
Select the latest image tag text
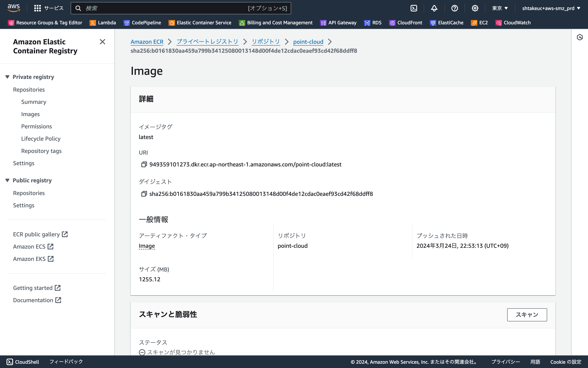coord(146,137)
